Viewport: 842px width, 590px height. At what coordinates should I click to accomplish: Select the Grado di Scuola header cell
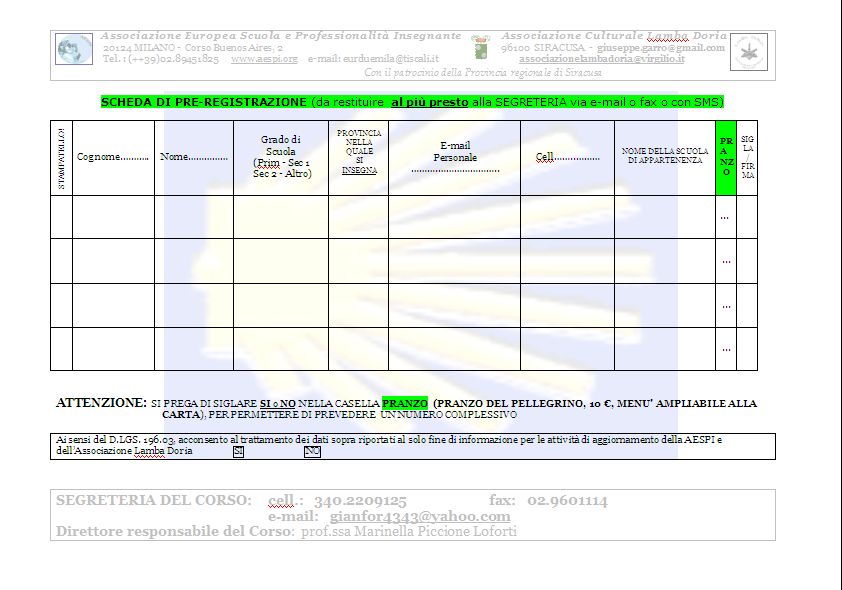click(281, 157)
